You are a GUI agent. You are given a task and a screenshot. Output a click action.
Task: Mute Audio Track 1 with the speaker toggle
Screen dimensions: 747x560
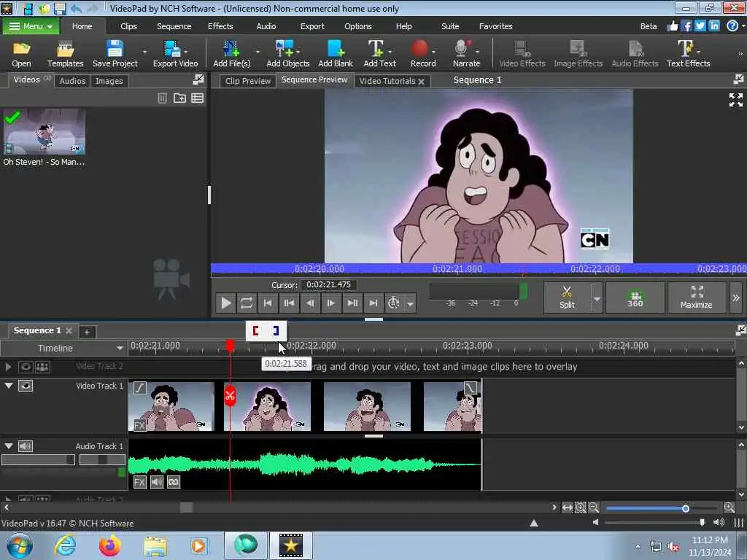point(26,446)
